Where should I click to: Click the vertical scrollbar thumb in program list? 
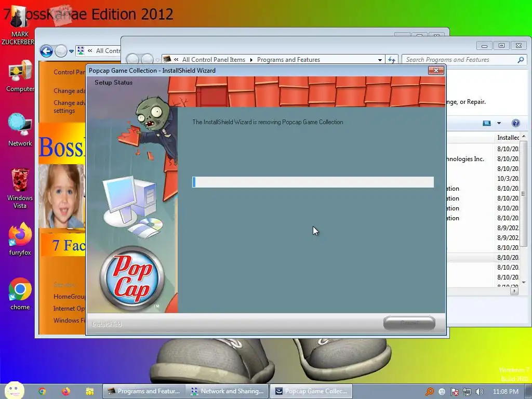click(x=524, y=194)
